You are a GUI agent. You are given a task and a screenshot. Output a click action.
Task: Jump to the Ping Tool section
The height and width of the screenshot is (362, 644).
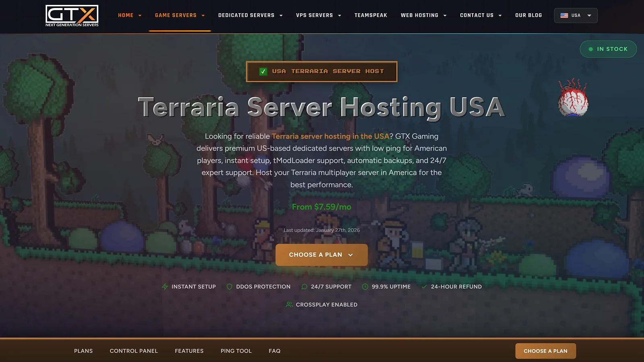click(236, 351)
